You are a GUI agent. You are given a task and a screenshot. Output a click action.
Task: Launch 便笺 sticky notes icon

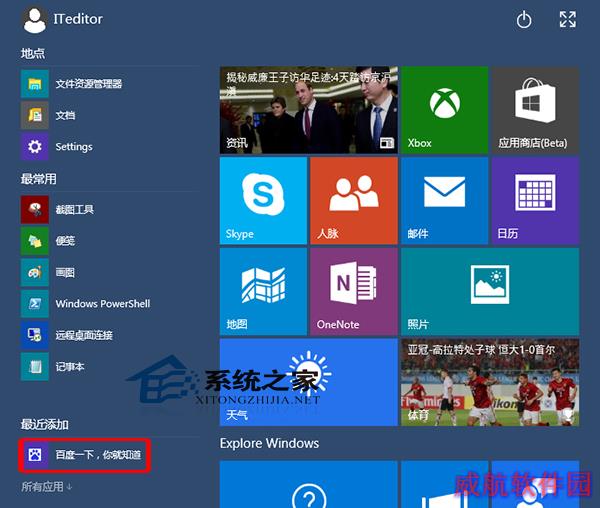(35, 241)
